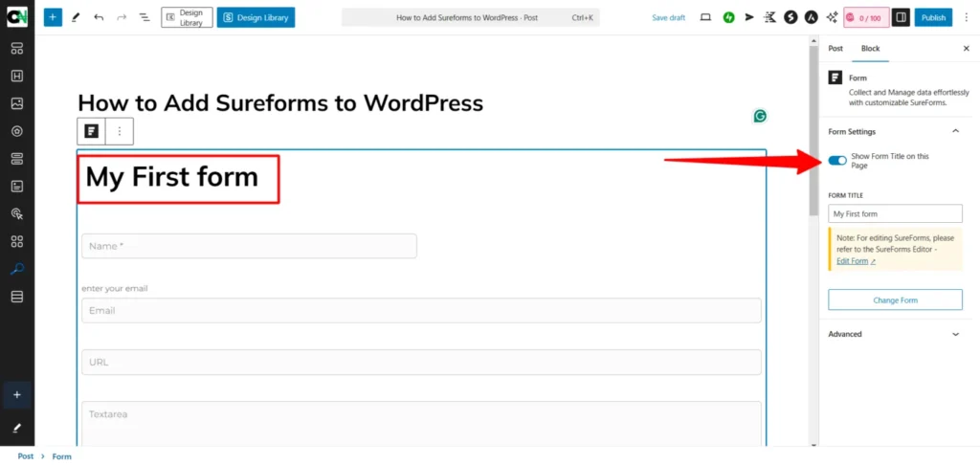The width and height of the screenshot is (980, 466).
Task: Click the layout sections icon in left sidebar
Action: click(17, 49)
